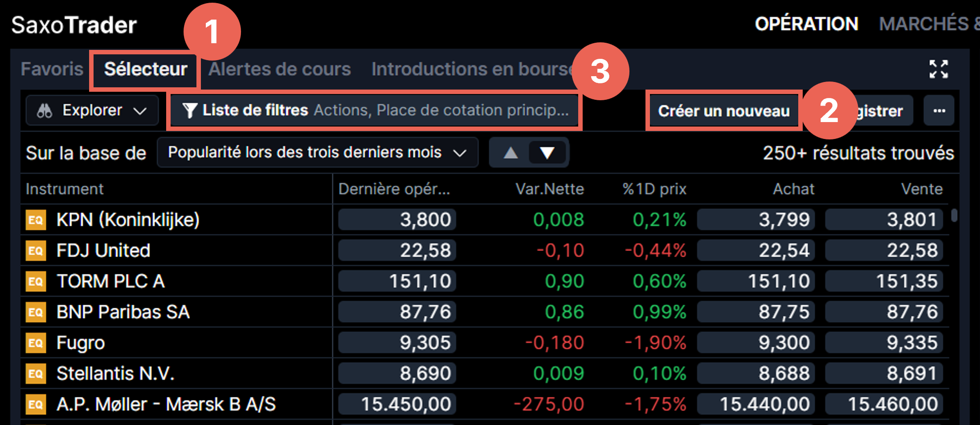The image size is (980, 425).
Task: Click the EQ icon next to Stellantis N.V.
Action: [37, 373]
